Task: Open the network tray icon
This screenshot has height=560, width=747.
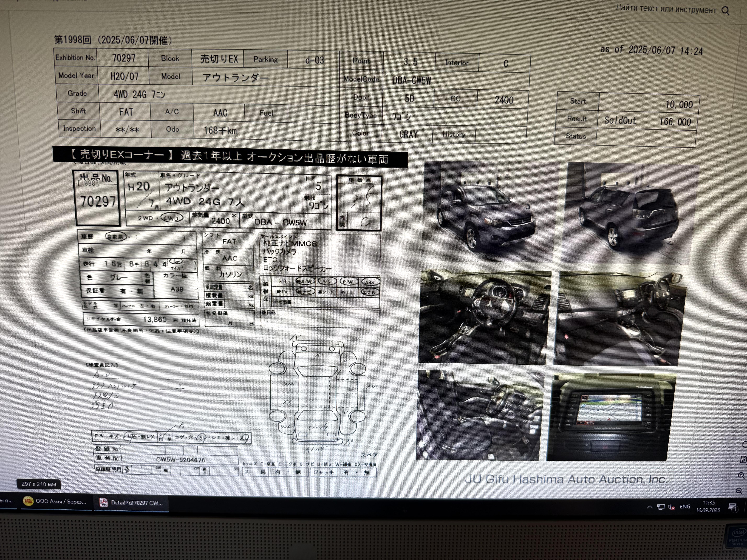Action: [x=661, y=507]
